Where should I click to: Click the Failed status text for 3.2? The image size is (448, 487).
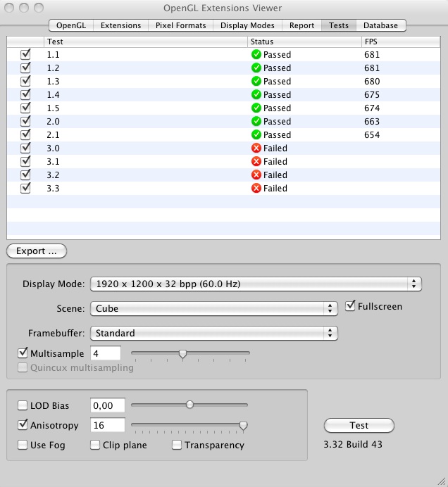point(275,175)
